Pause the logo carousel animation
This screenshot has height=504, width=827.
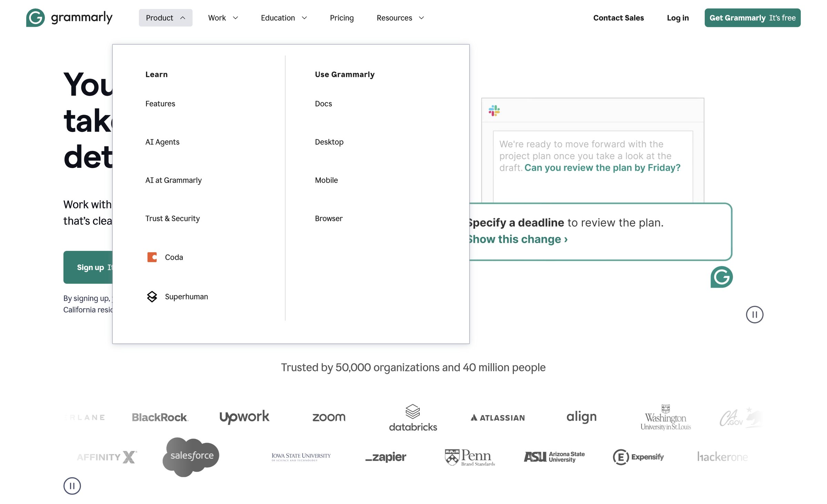(x=72, y=486)
